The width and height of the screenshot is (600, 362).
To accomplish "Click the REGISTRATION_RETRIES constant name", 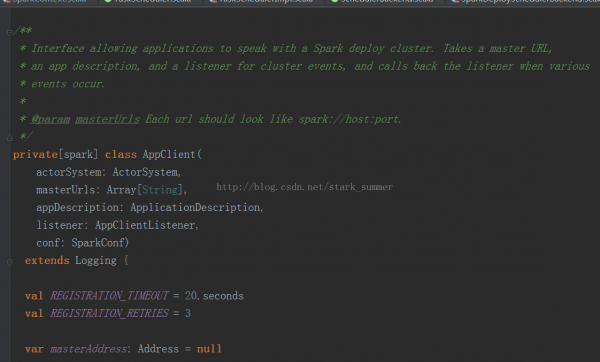I will pyautogui.click(x=109, y=313).
